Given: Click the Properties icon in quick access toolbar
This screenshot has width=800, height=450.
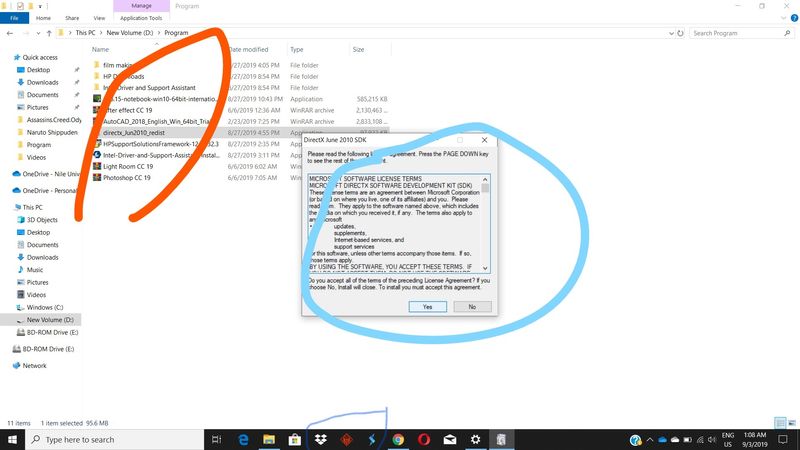Looking at the screenshot, I should (x=20, y=6).
